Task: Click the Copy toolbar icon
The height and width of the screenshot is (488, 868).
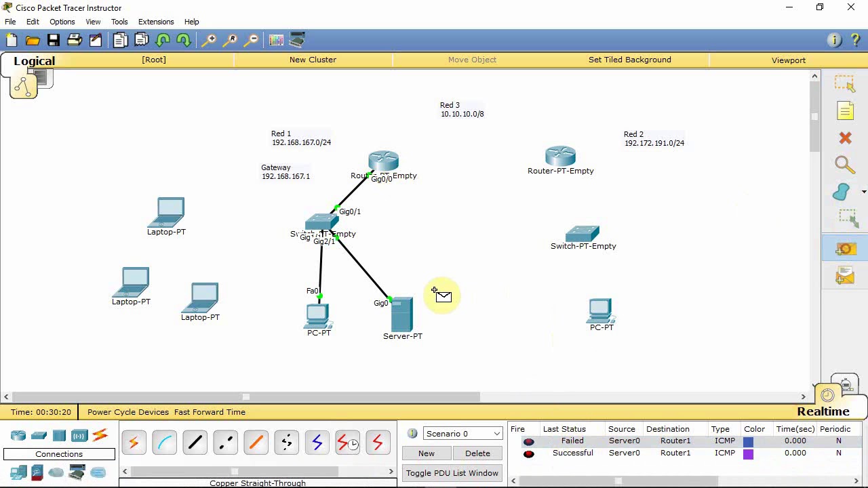Action: (x=120, y=41)
